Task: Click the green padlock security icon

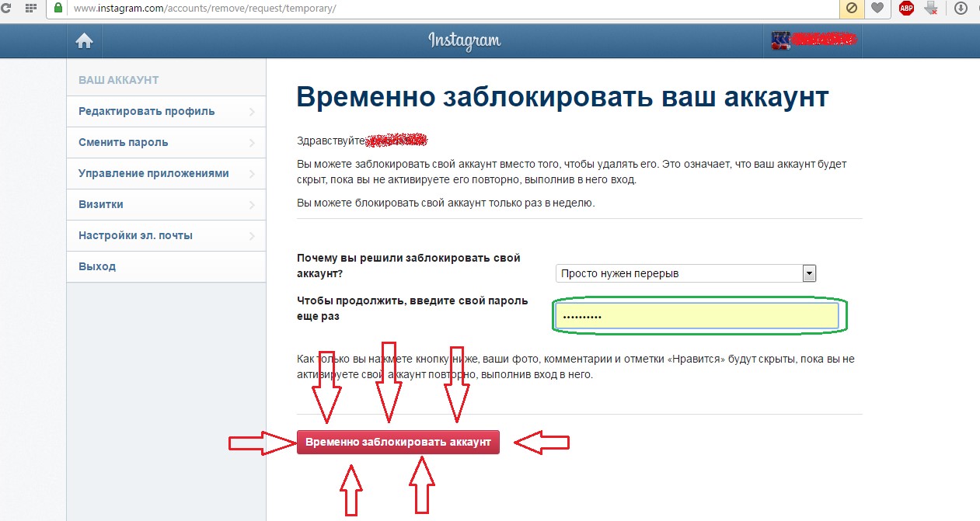Action: (x=58, y=9)
